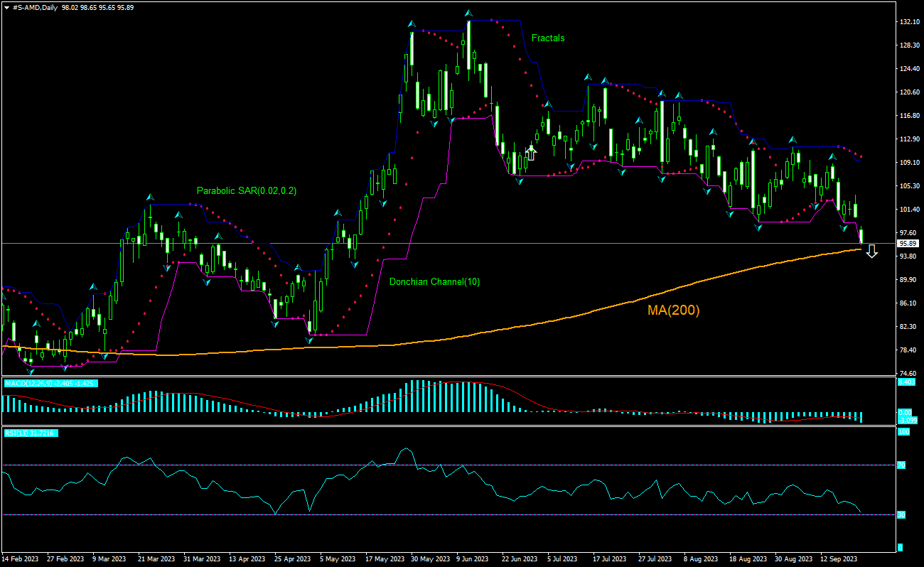
Task: Click the orange MA(200) label
Action: [x=673, y=310]
